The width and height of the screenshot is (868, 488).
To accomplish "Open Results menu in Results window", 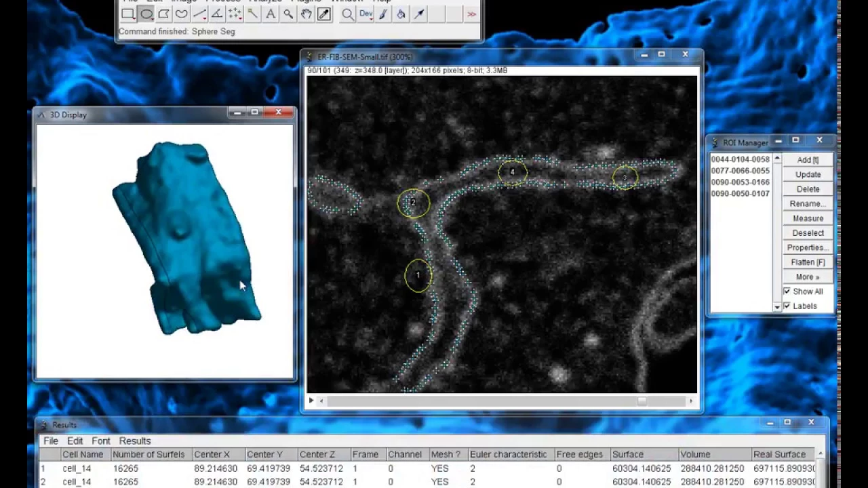I will point(135,441).
